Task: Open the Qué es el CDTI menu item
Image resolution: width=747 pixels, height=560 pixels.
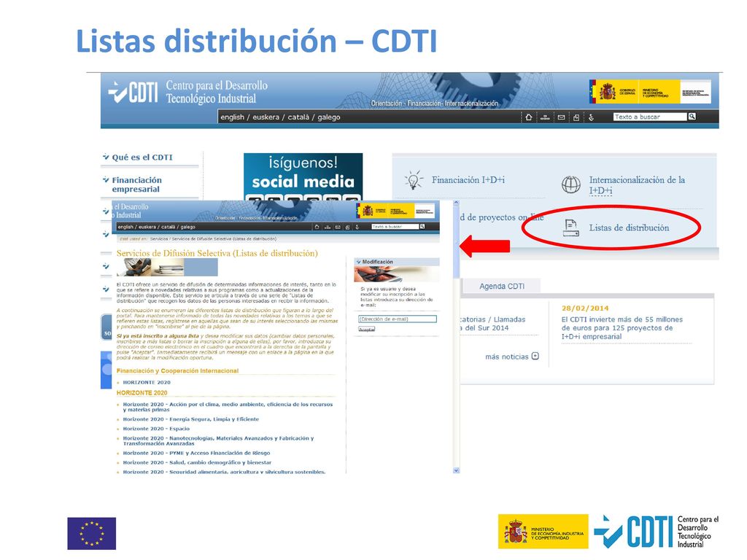Action: point(142,157)
